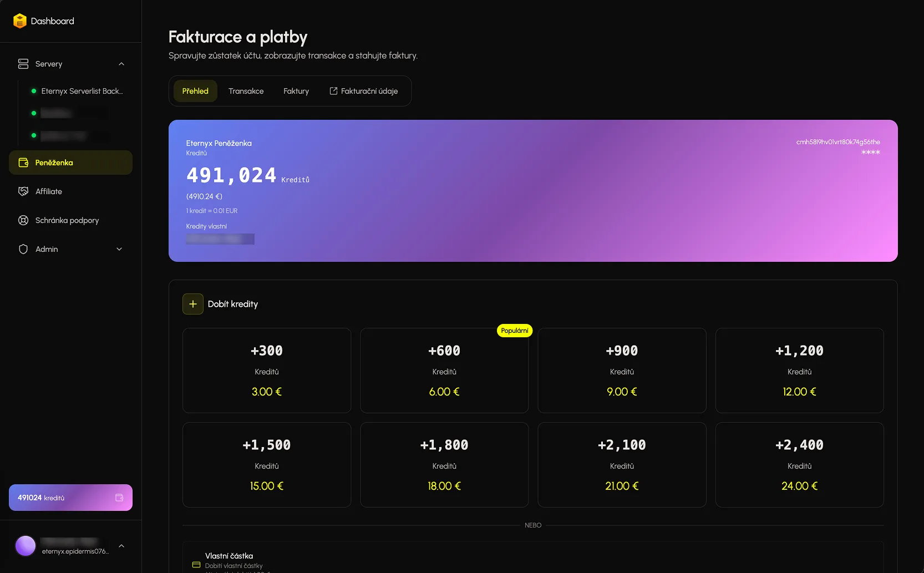Expand the user account menu chevron
Image resolution: width=924 pixels, height=573 pixels.
click(x=121, y=546)
